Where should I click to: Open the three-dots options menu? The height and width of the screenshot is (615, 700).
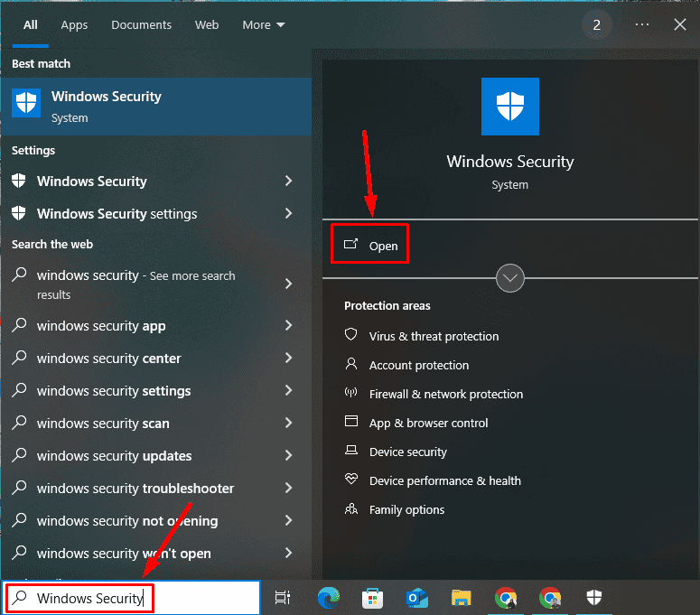pyautogui.click(x=642, y=24)
